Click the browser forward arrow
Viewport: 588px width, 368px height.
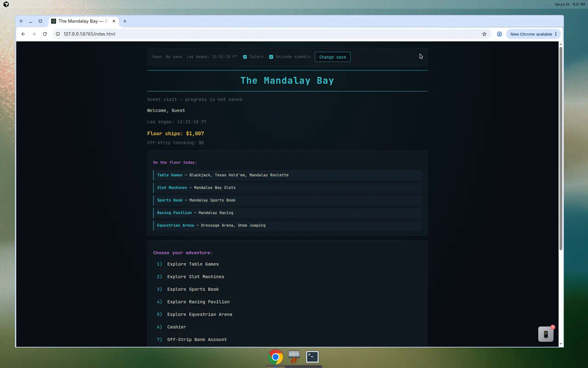tap(34, 34)
